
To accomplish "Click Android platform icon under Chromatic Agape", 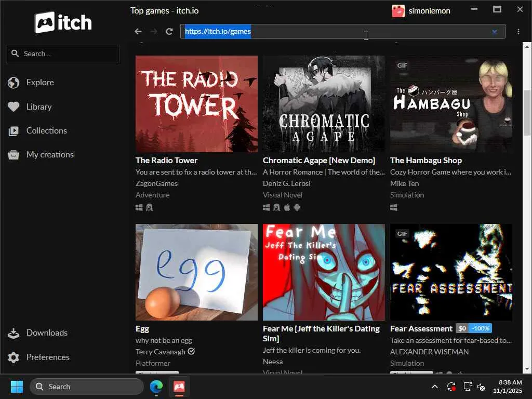I will point(297,207).
